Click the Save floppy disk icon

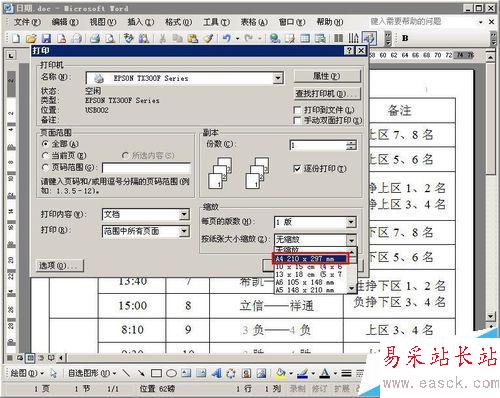46,38
